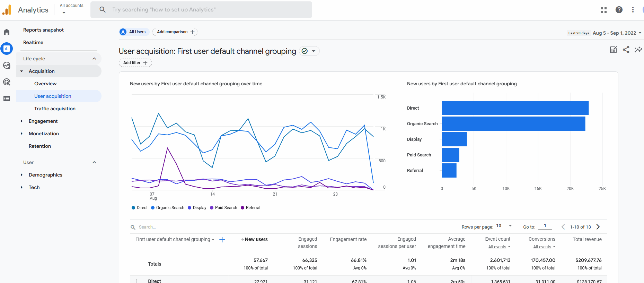Click the Go to page number field

click(x=545, y=226)
